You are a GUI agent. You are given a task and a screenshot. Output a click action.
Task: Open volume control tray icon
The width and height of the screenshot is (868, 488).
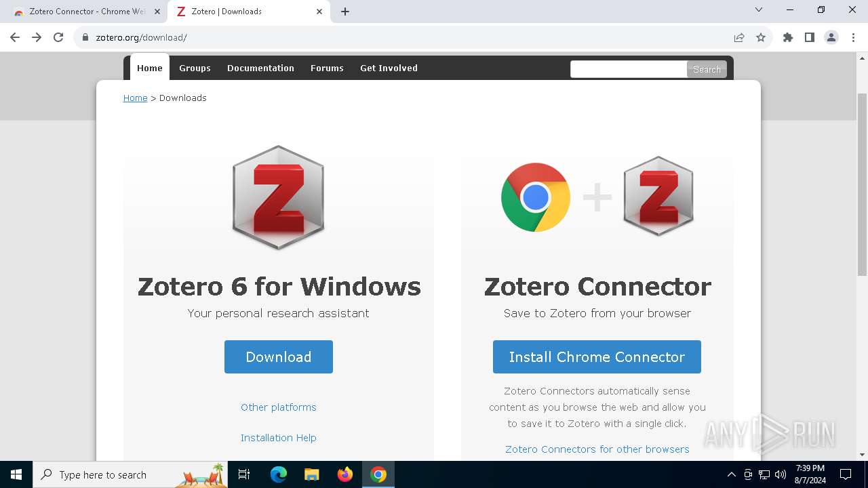(x=781, y=474)
